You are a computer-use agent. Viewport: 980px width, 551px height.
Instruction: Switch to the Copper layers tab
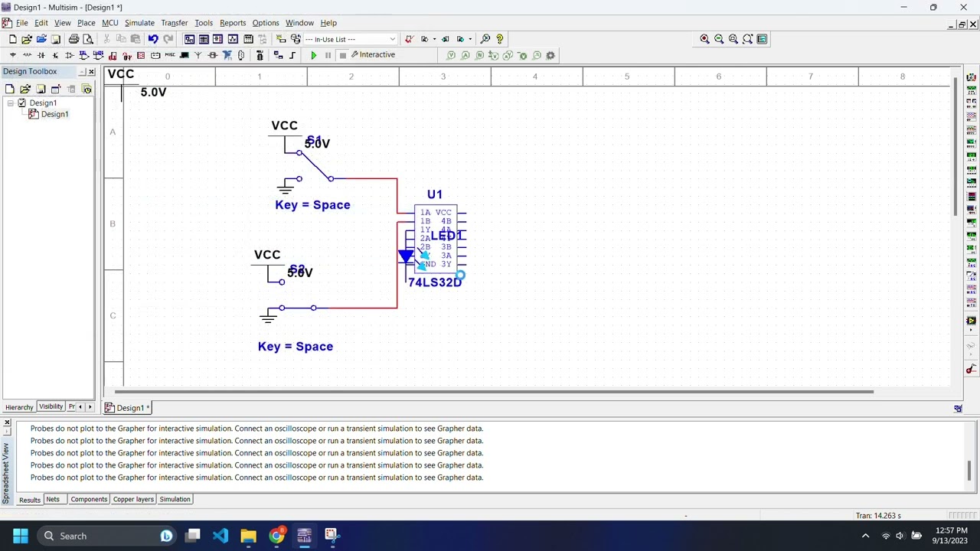click(133, 499)
